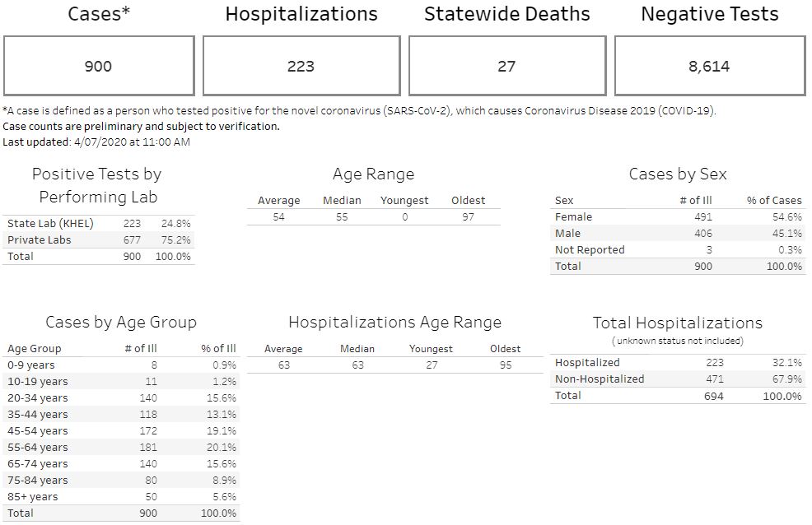The image size is (812, 525).
Task: Select the Hospitalizations tile showing 223
Action: click(x=301, y=66)
